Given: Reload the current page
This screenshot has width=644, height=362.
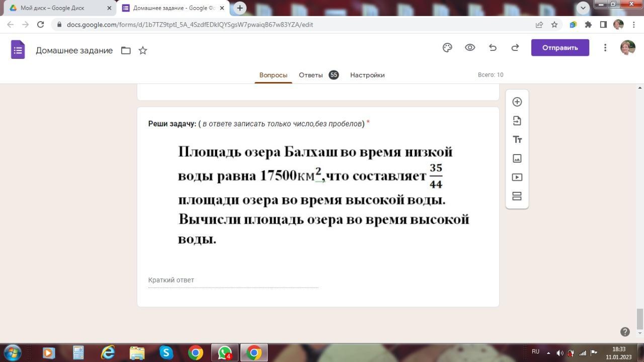Looking at the screenshot, I should point(41,25).
